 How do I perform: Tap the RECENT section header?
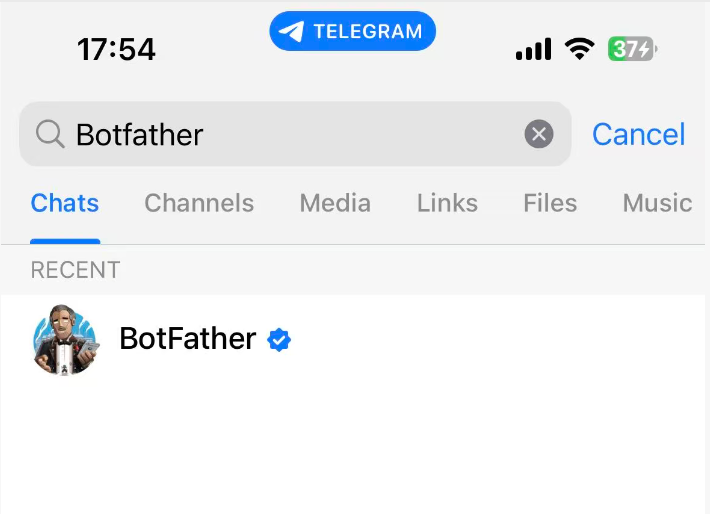tap(75, 270)
